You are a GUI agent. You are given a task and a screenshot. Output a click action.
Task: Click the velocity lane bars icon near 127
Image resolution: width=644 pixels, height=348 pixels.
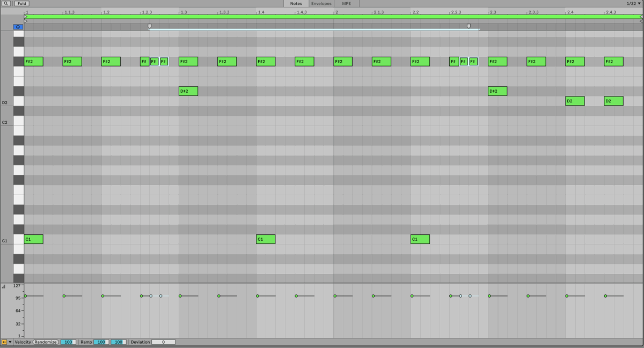point(4,286)
